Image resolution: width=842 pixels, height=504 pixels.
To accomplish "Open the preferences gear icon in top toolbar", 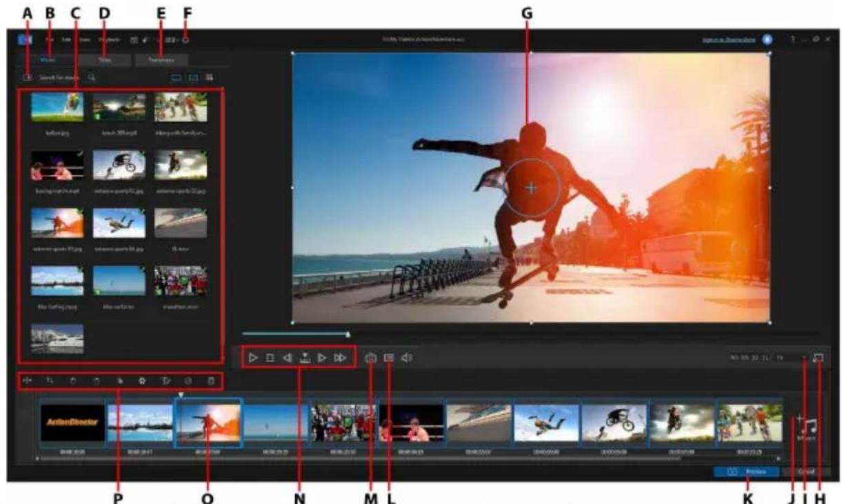I will tap(186, 40).
